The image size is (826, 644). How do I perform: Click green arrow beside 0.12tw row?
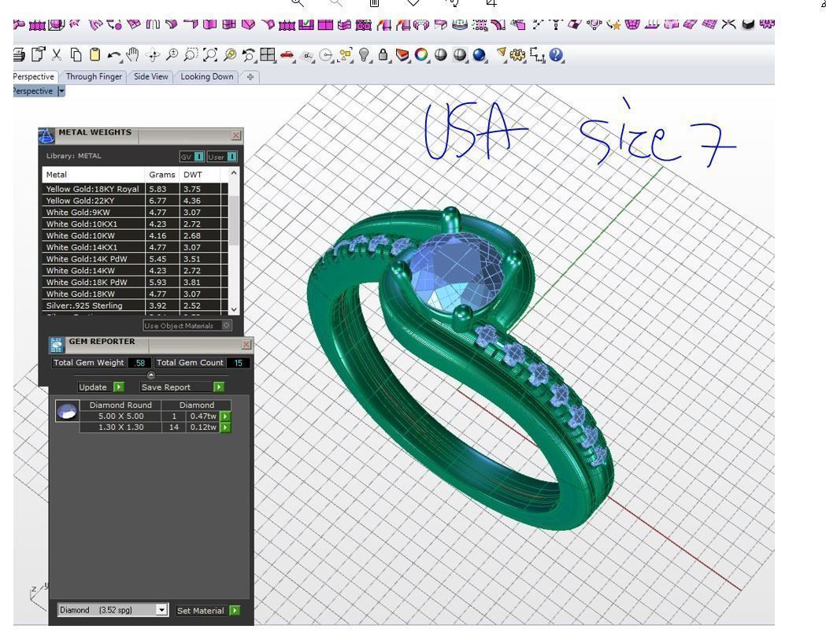pyautogui.click(x=225, y=427)
